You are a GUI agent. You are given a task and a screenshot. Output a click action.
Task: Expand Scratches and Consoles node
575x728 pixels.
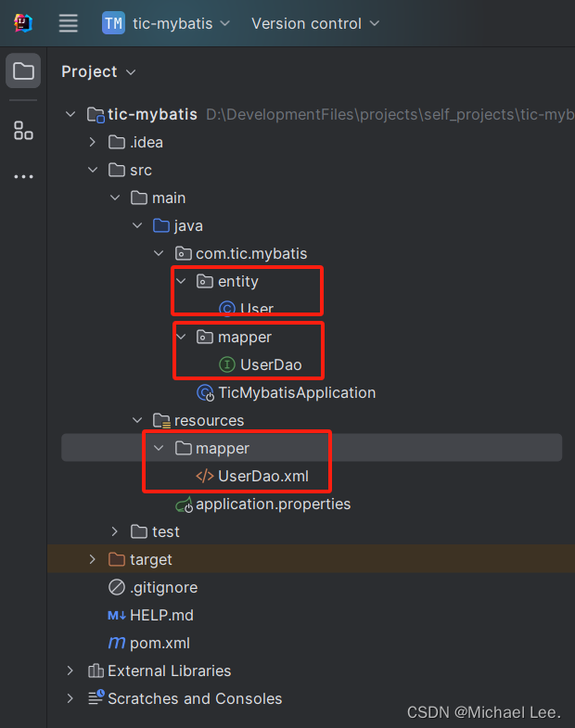(70, 698)
